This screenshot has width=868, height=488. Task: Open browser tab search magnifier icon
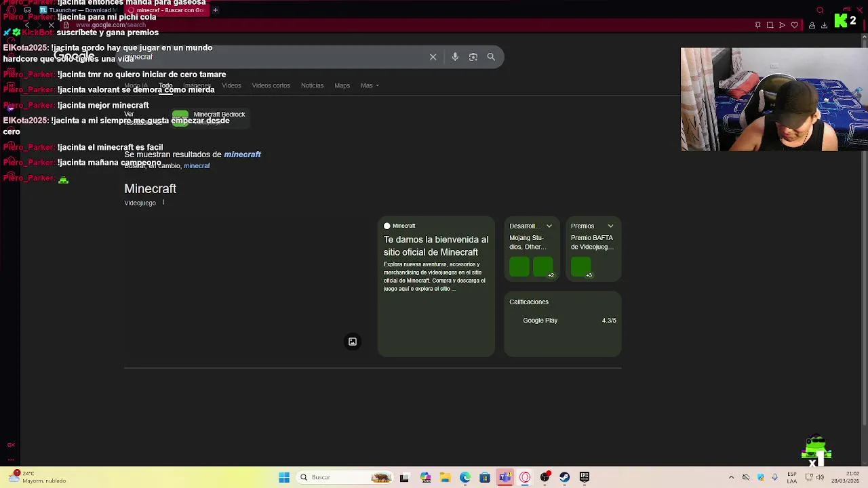click(x=820, y=10)
